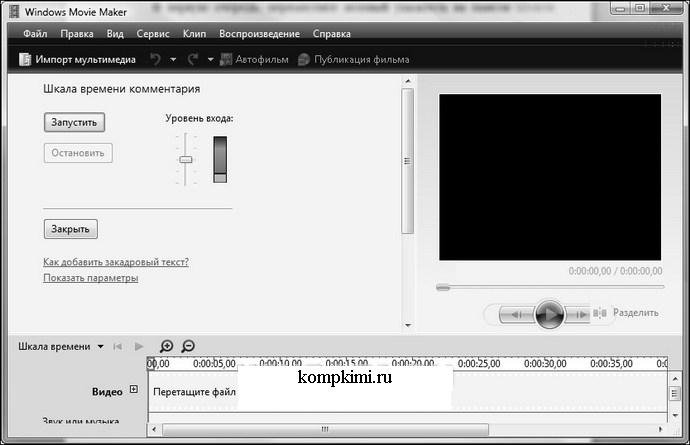The image size is (690, 445).
Task: Step to next frame in preview controls
Action: pyautogui.click(x=580, y=314)
